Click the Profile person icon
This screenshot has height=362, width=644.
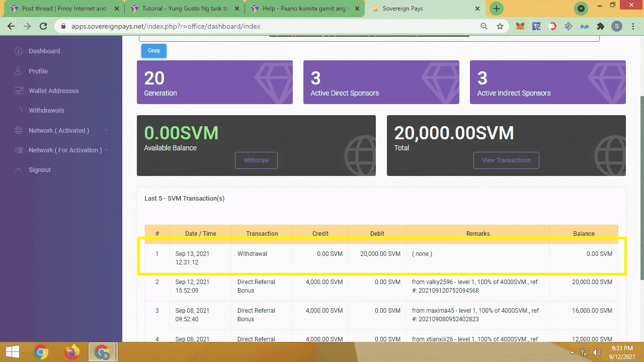click(19, 71)
